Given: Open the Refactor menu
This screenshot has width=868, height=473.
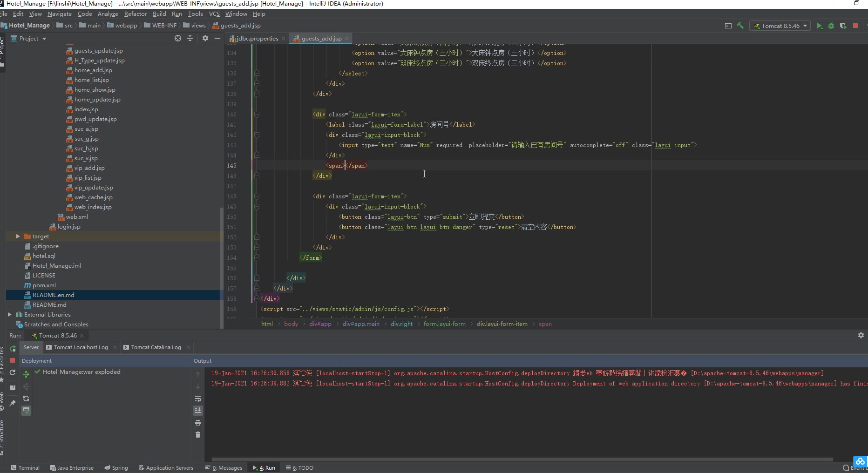Looking at the screenshot, I should (x=136, y=14).
